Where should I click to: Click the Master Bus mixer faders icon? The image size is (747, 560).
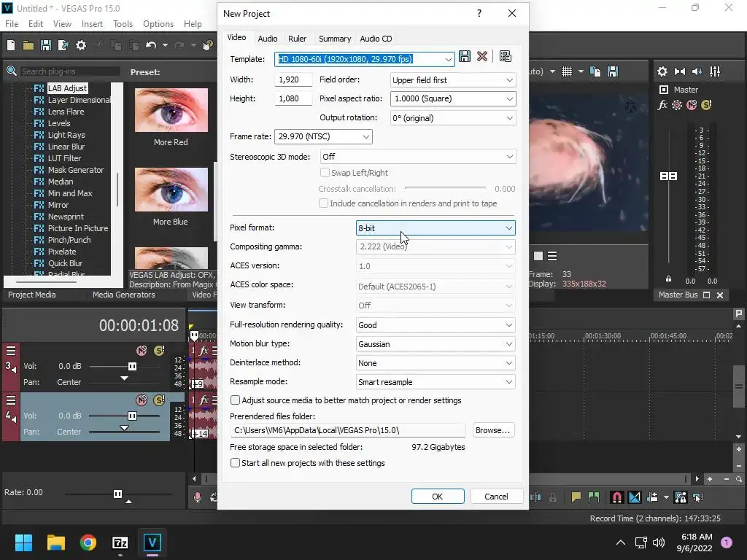click(715, 71)
